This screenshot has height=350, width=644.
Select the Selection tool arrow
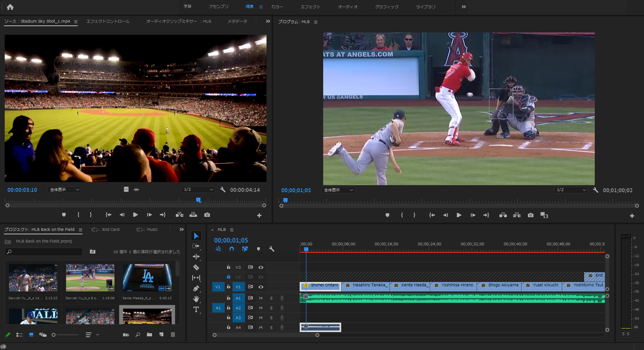pyautogui.click(x=196, y=236)
